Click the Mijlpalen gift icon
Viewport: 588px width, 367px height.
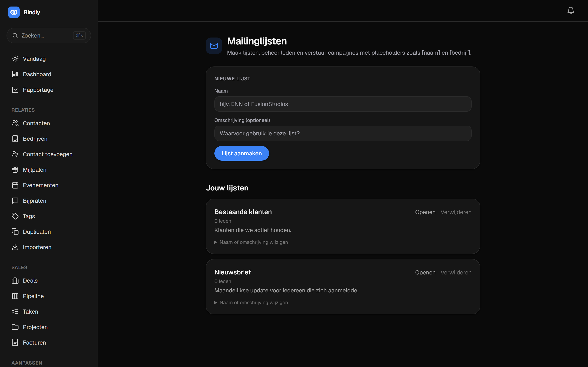[x=15, y=170]
